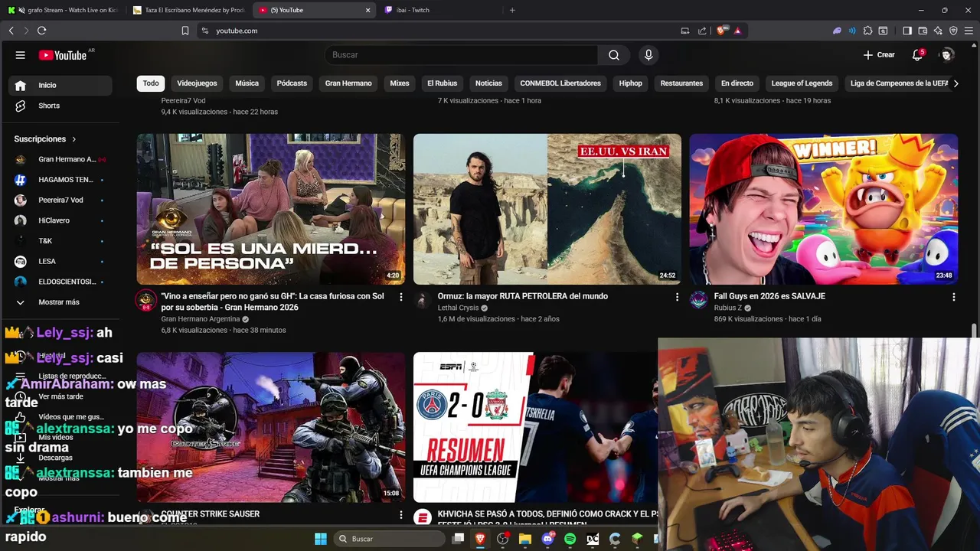The image size is (980, 551).
Task: Bookmark this page in the address bar
Action: [185, 31]
